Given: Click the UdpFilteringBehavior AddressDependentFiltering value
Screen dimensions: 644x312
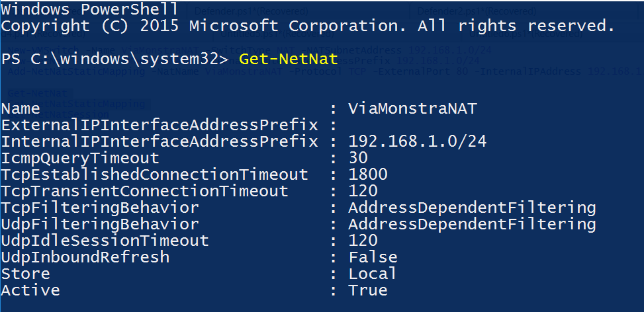Looking at the screenshot, I should 472,224.
